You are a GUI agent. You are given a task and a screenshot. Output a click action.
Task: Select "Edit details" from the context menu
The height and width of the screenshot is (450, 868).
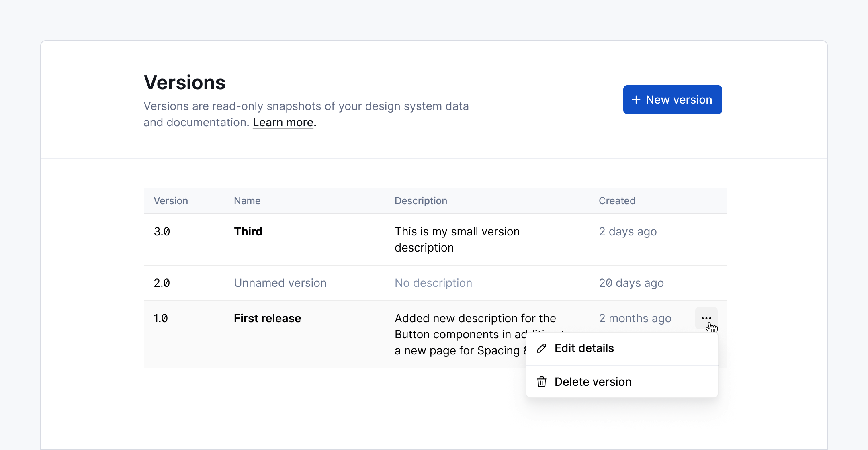[584, 348]
